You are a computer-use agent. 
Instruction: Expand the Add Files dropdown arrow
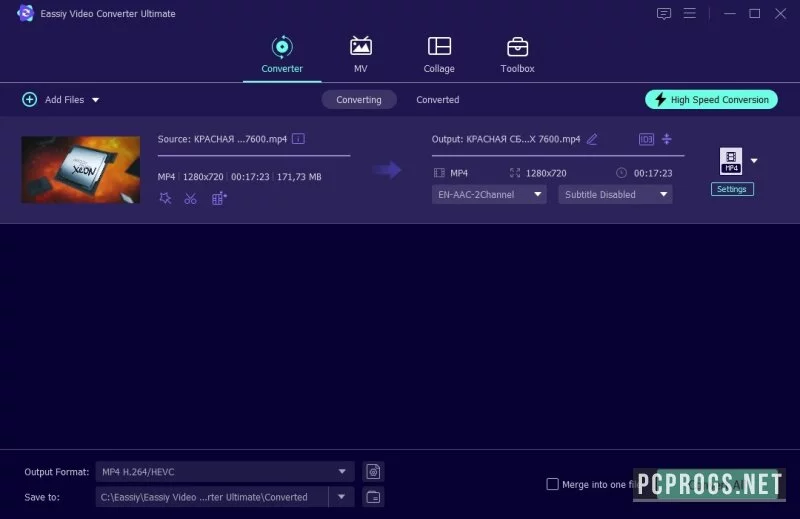[x=95, y=100]
